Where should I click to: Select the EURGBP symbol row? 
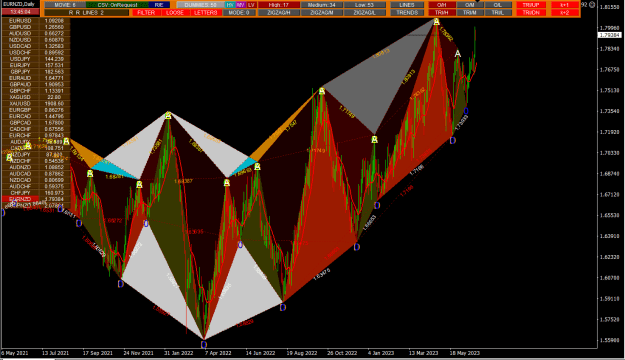coord(36,110)
